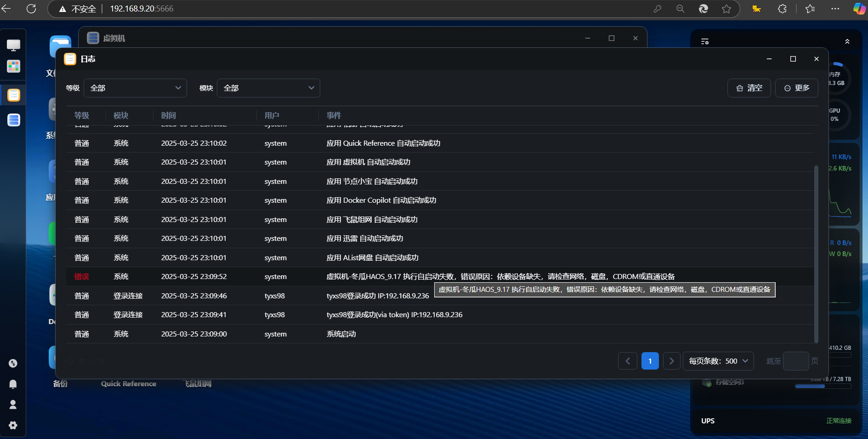
Task: Click the 事件 column header
Action: click(334, 115)
